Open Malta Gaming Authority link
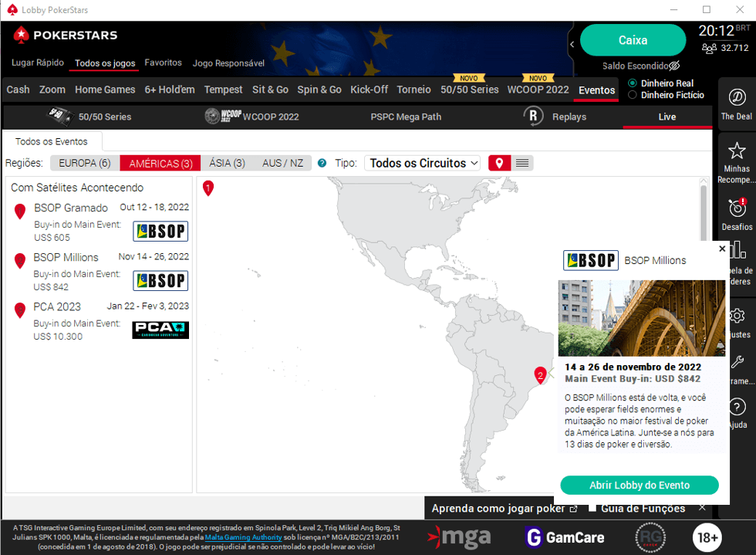The height and width of the screenshot is (555, 756). click(243, 537)
